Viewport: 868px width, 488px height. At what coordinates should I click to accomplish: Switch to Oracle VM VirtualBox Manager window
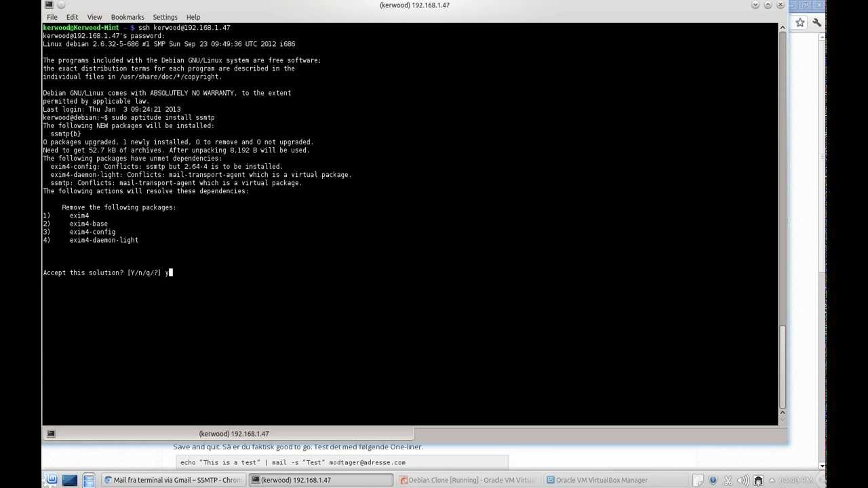pyautogui.click(x=616, y=480)
